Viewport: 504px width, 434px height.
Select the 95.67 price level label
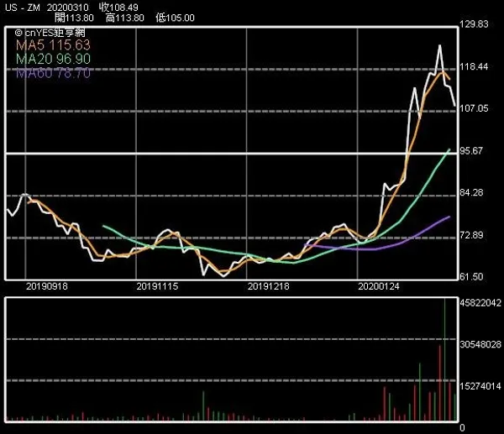(475, 151)
